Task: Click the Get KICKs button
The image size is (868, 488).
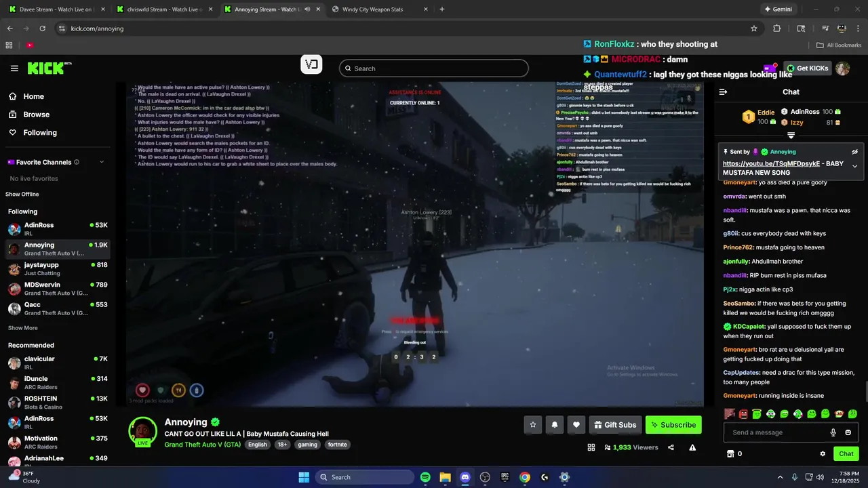Action: coord(808,68)
